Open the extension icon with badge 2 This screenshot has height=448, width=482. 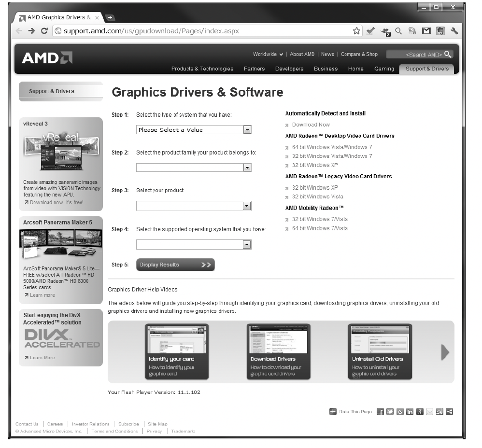(x=385, y=31)
